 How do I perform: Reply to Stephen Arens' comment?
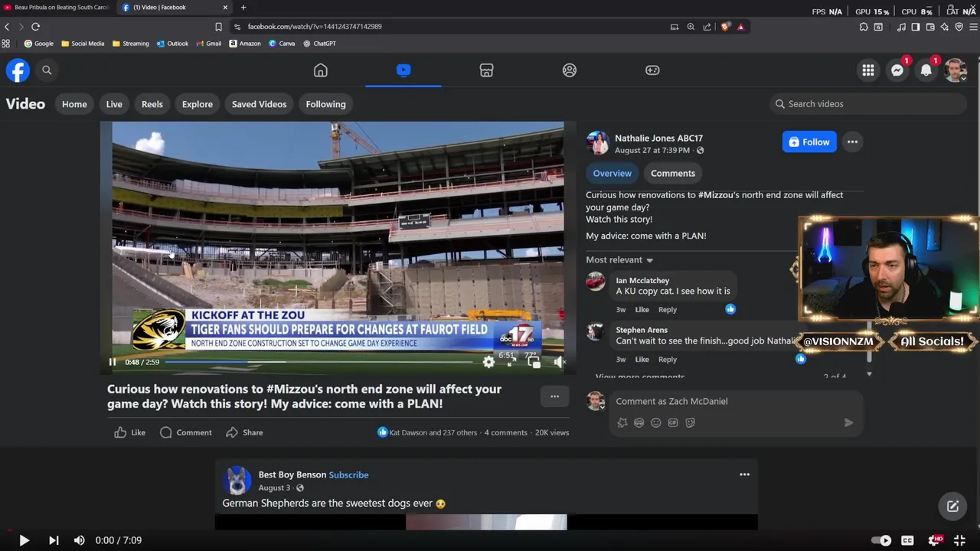668,360
